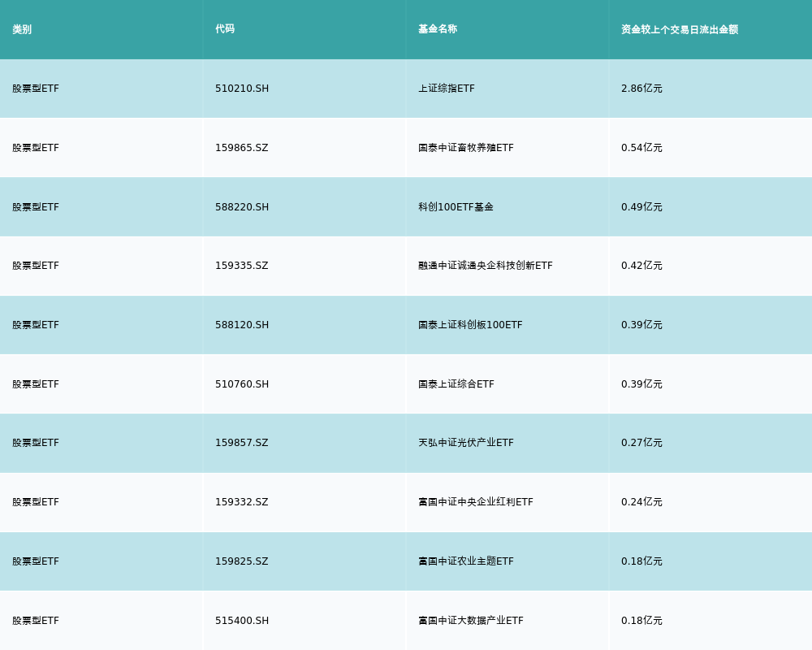Select code 159857.SZ
812x650 pixels.
242,443
